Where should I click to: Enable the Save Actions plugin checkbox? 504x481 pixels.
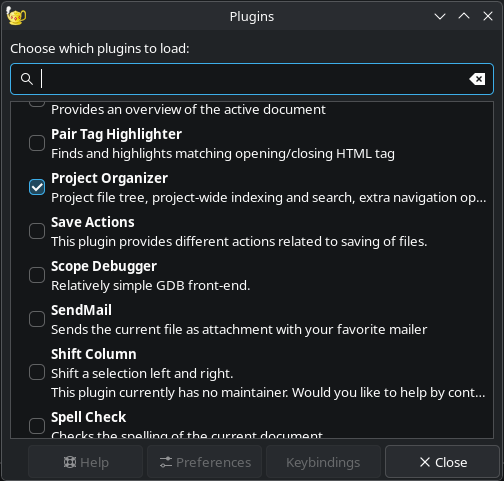click(x=37, y=231)
